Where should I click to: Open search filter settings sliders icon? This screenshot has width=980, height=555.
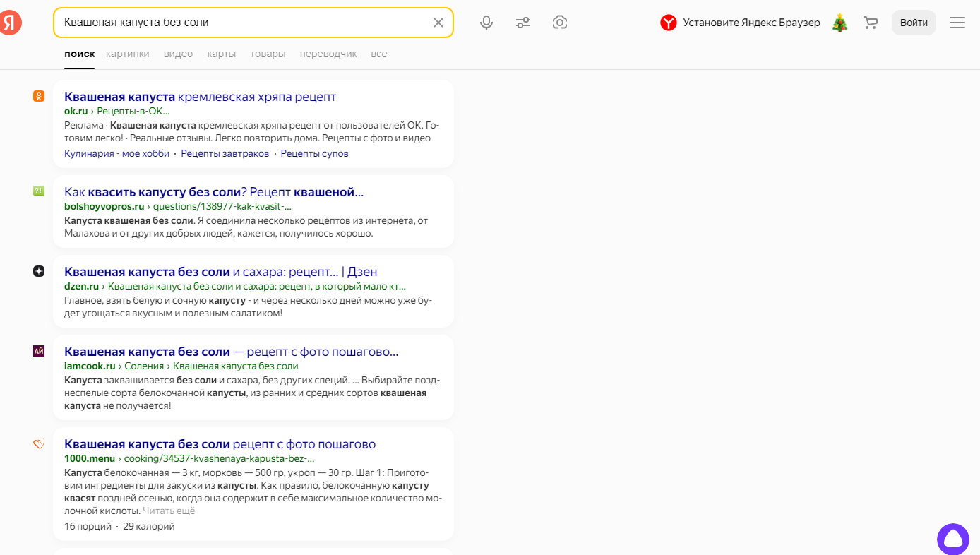point(523,23)
